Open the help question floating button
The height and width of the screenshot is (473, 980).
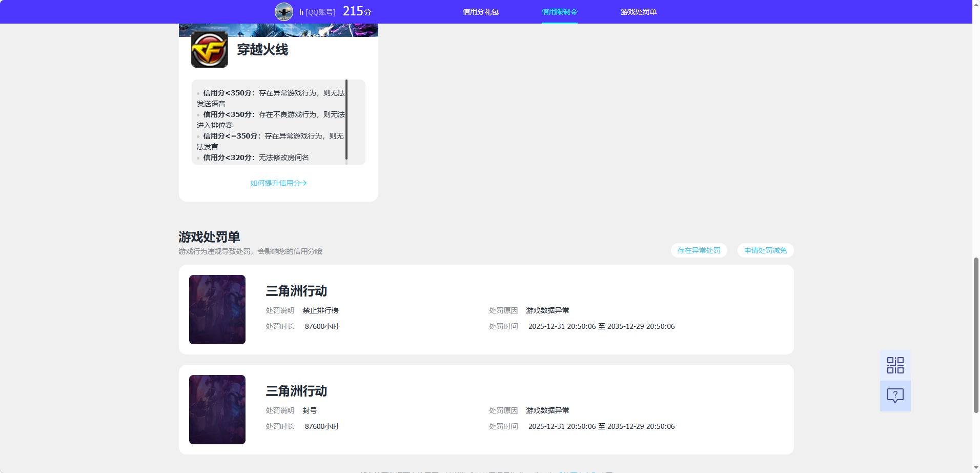895,396
